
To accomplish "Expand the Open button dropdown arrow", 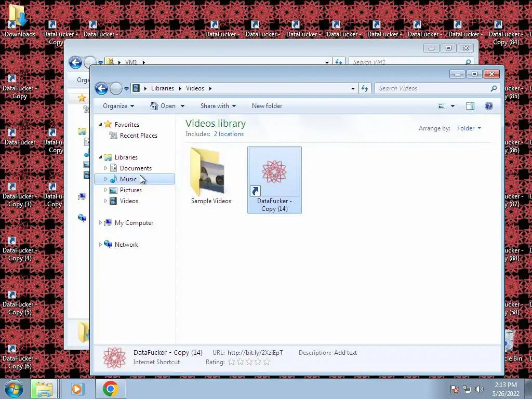I will point(182,106).
